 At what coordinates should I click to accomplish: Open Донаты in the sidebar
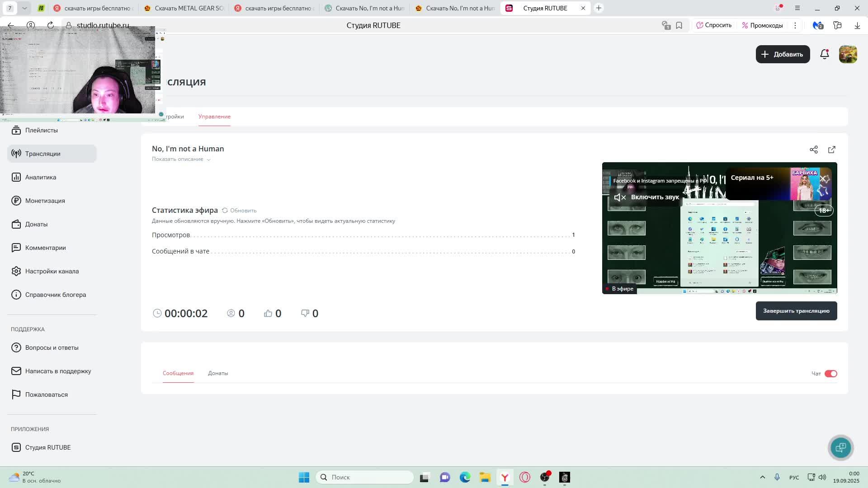coord(36,224)
